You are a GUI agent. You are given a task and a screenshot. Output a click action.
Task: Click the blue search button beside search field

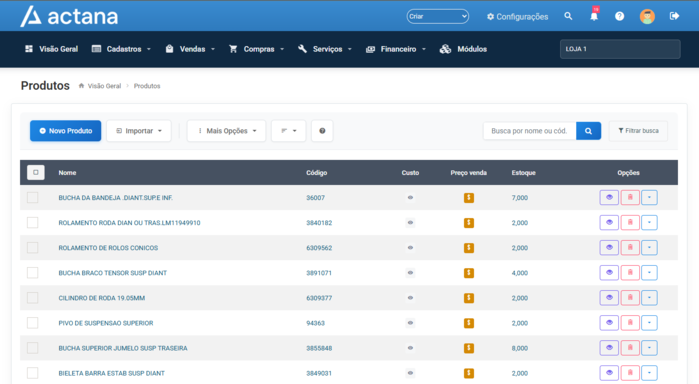pos(588,131)
